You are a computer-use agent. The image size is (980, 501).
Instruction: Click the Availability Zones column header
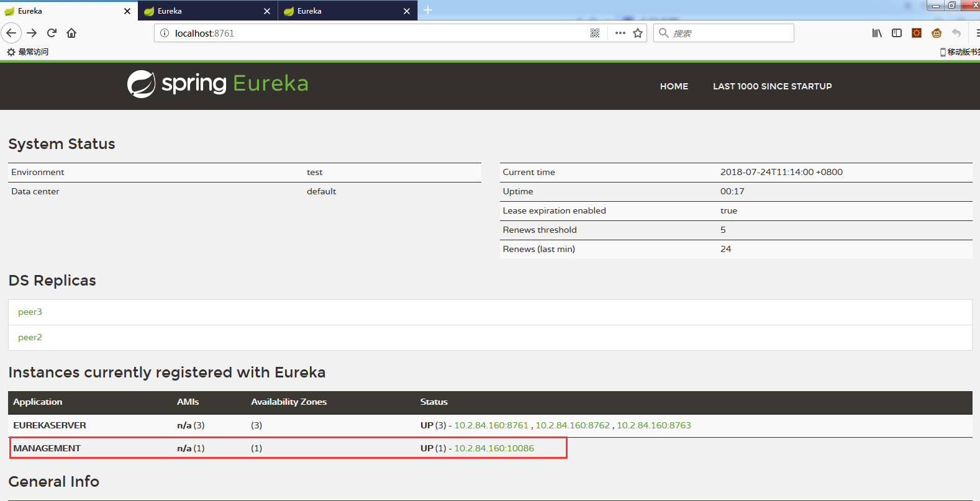(289, 402)
